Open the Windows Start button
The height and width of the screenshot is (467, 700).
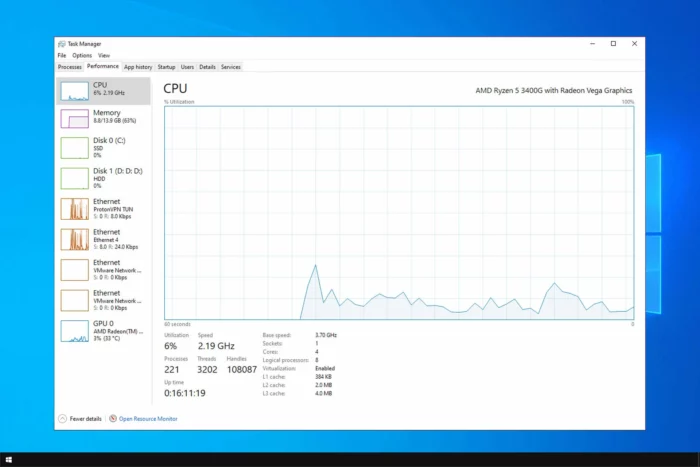click(8, 460)
